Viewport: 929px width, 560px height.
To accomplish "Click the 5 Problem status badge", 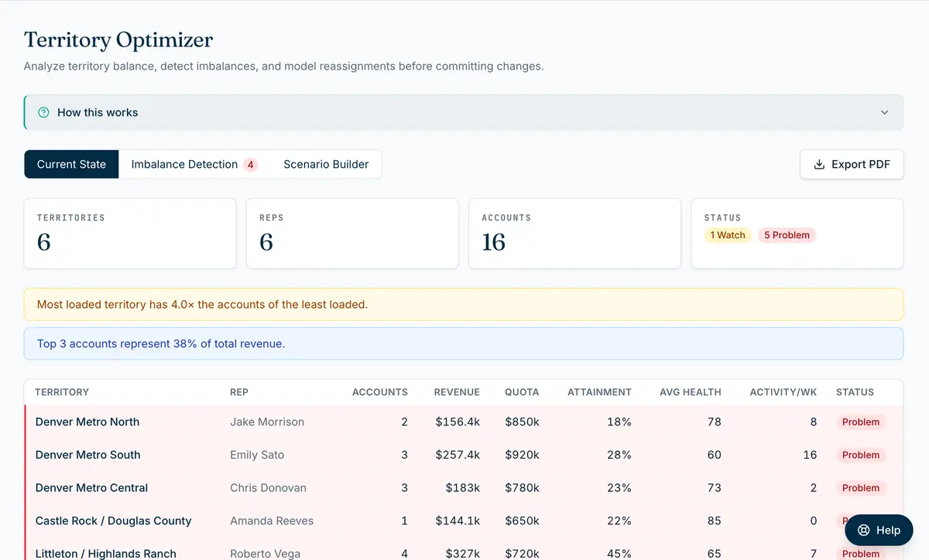I will [787, 235].
